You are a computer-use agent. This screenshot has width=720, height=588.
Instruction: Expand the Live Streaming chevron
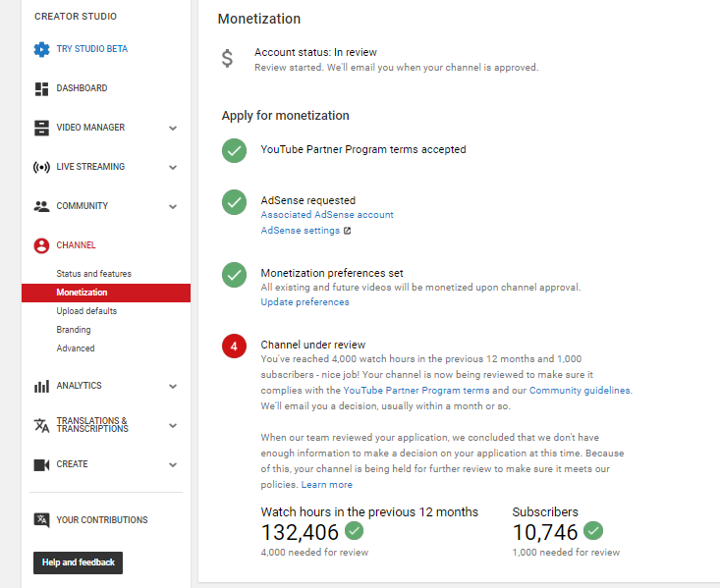click(173, 168)
